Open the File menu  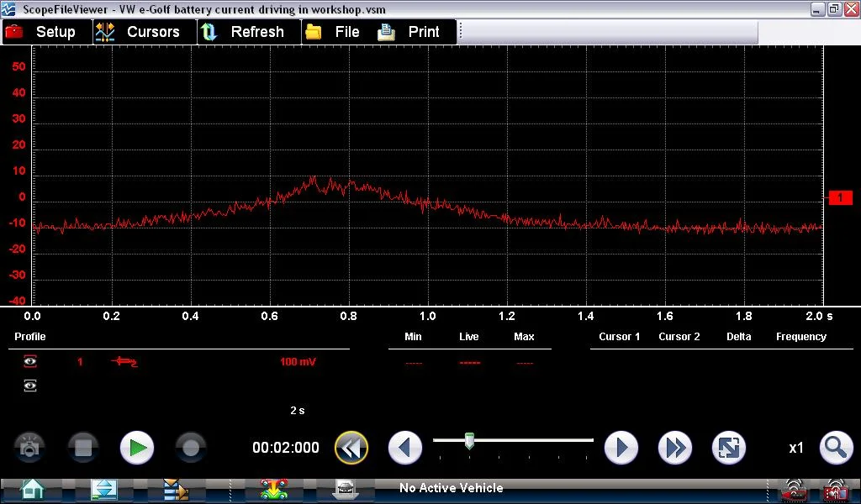338,32
